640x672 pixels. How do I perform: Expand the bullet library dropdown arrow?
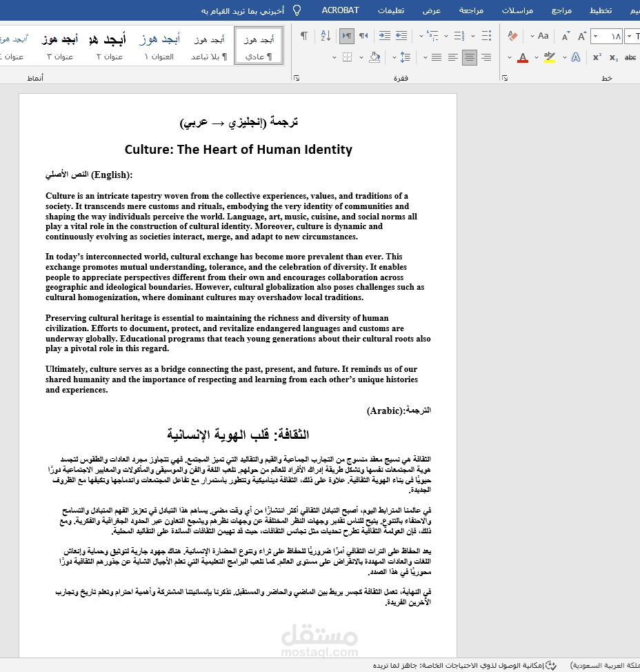[473, 36]
